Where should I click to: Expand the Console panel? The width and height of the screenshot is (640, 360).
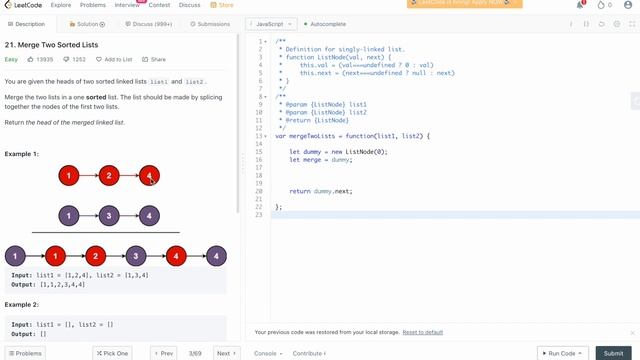tap(268, 353)
